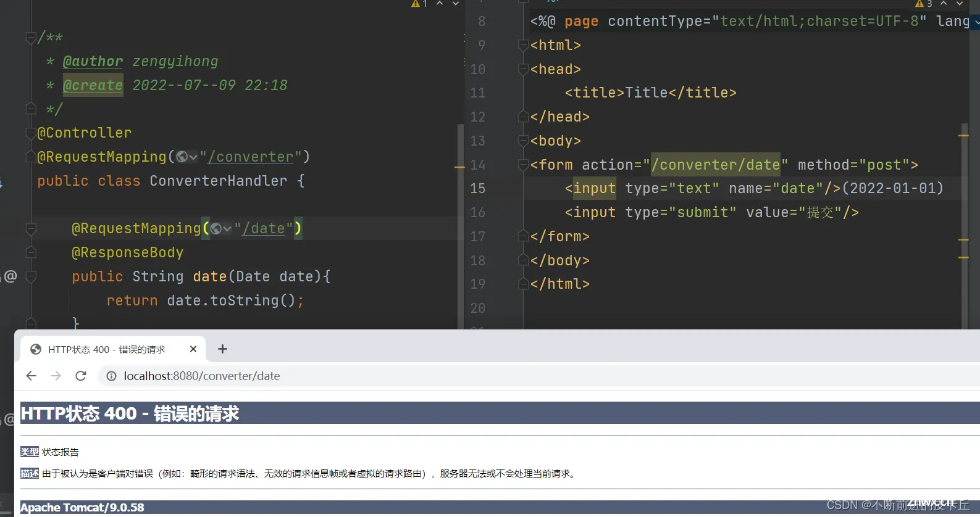Click the <title>Title</title> line

tap(650, 93)
